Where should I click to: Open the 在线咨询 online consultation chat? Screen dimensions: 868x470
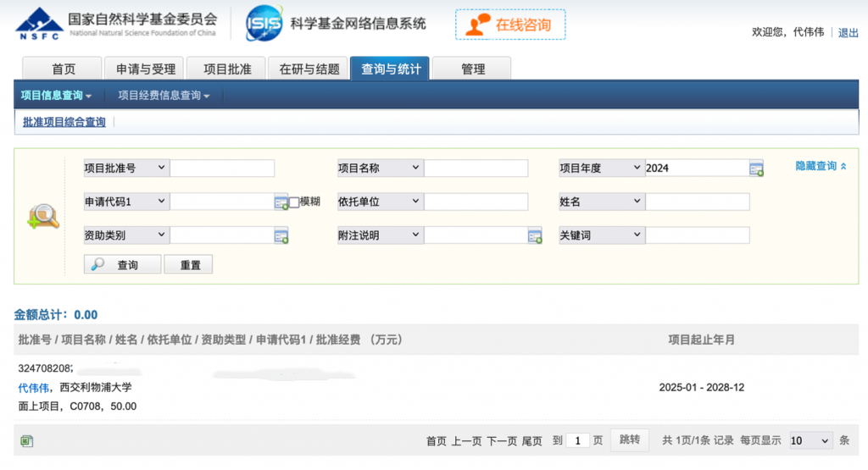pyautogui.click(x=510, y=25)
